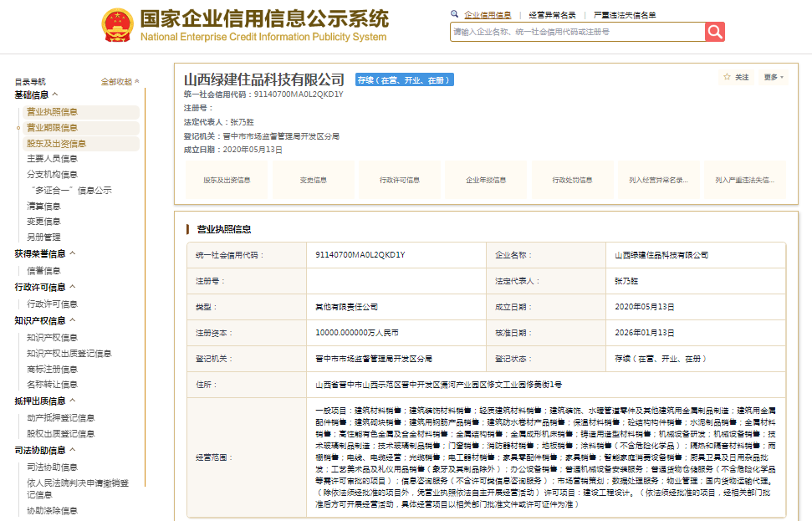Screen dimensions: 812x521
Task: Click the red search magnifier button
Action: click(714, 32)
